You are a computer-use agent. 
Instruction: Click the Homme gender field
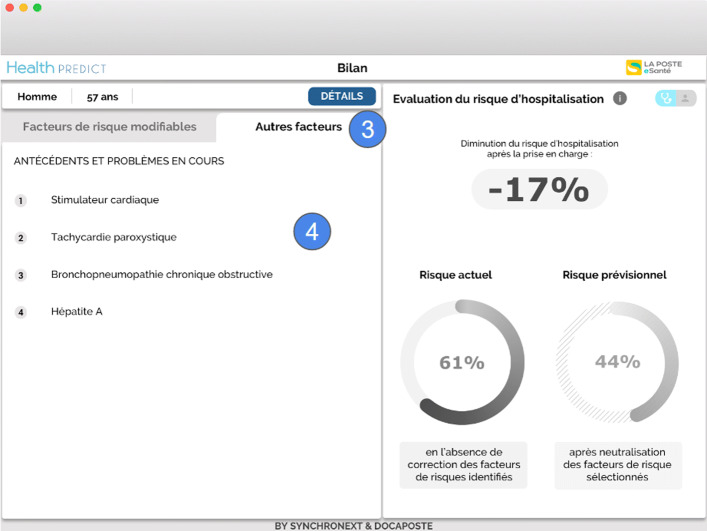pyautogui.click(x=37, y=96)
